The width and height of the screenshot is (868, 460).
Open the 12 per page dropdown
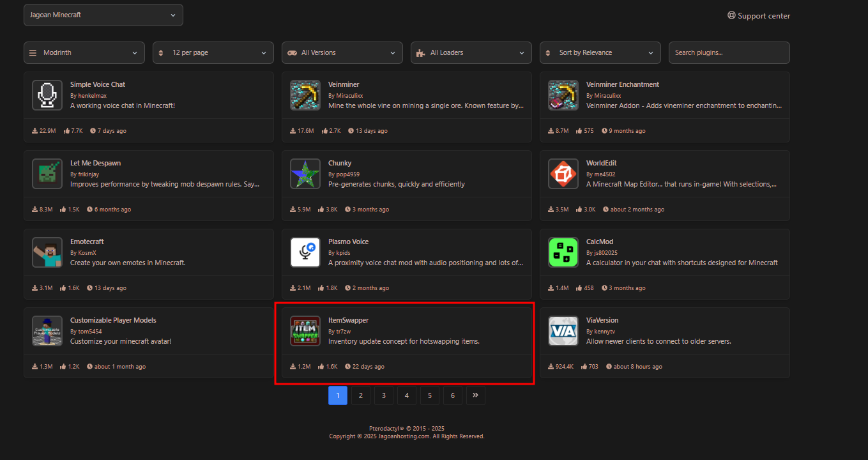pos(213,53)
